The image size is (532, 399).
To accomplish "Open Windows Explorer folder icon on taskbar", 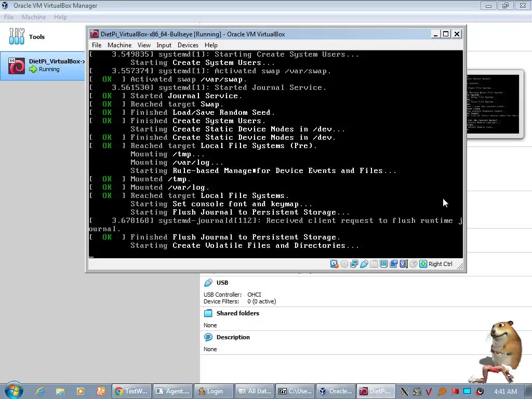I will (x=60, y=391).
